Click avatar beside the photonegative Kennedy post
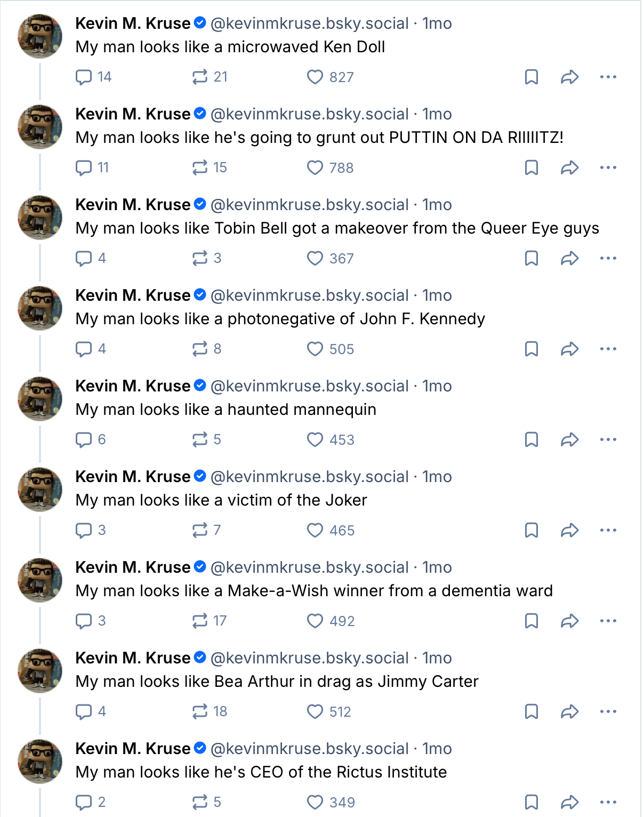The height and width of the screenshot is (817, 644). click(x=40, y=308)
